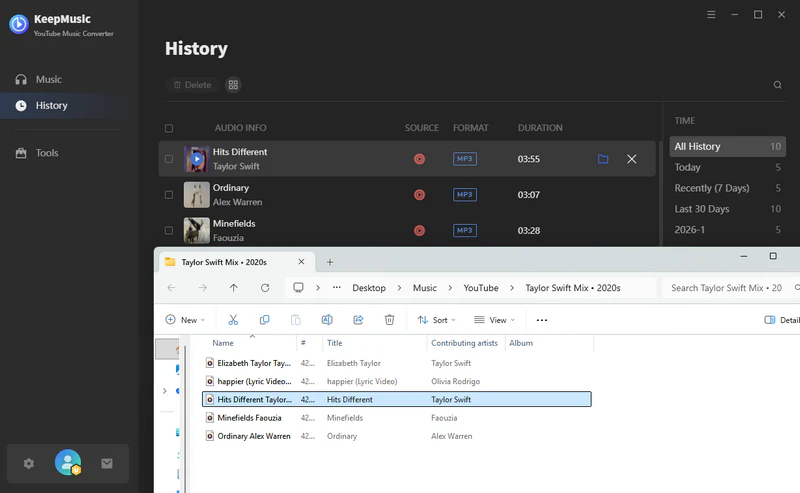Expand the chevron after YouTube breadcrumb
Screen dimensions: 800x493
[512, 288]
